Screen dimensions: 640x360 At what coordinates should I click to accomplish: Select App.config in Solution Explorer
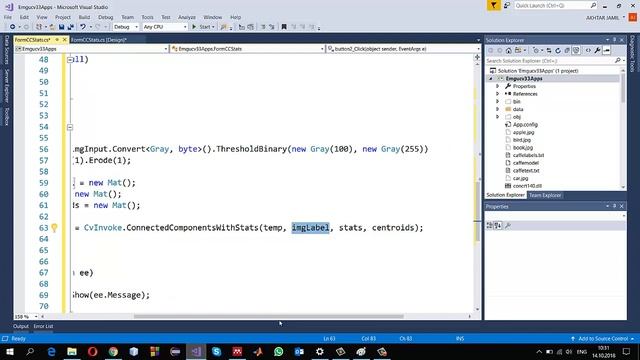pos(525,124)
